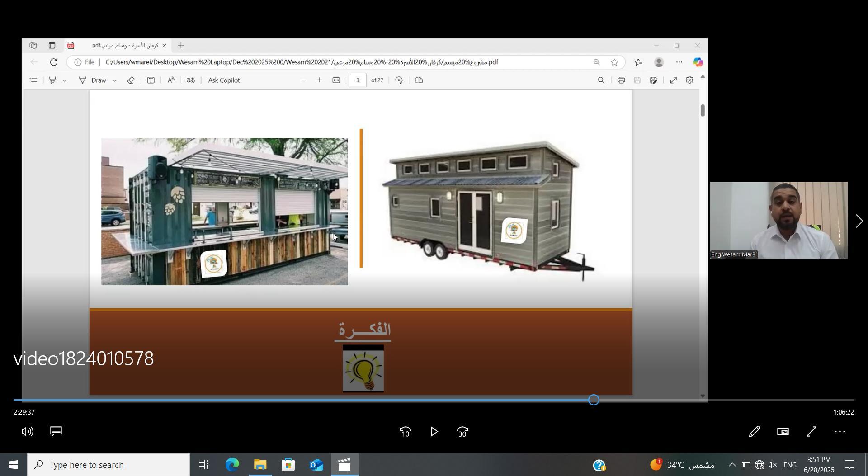Viewport: 868px width, 476px height.
Task: Switch the player to mini view
Action: (x=783, y=432)
